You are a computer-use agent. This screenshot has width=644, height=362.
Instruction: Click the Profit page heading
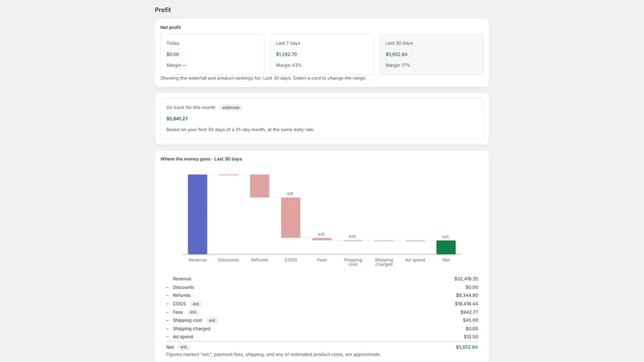coord(163,10)
